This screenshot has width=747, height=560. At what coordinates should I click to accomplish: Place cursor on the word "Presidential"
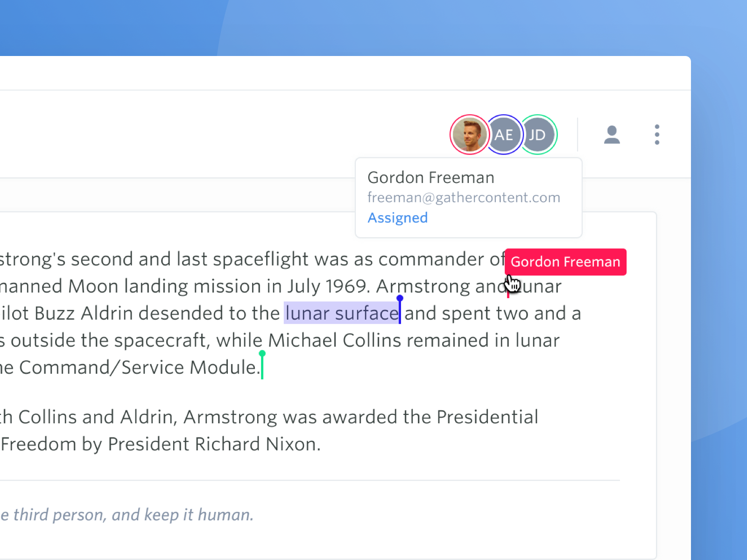pyautogui.click(x=487, y=417)
